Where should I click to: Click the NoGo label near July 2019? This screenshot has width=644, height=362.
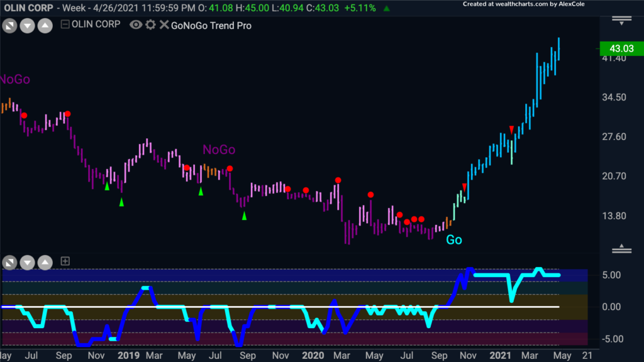tap(219, 150)
